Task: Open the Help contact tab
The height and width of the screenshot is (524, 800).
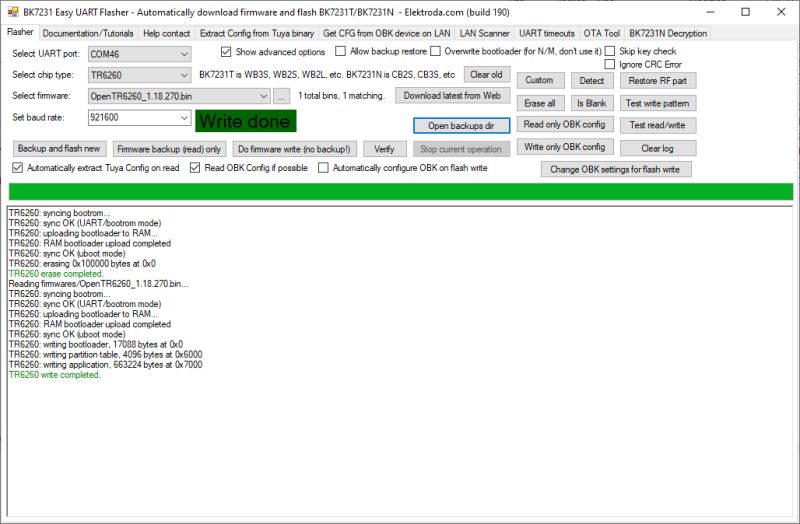Action: pos(166,33)
